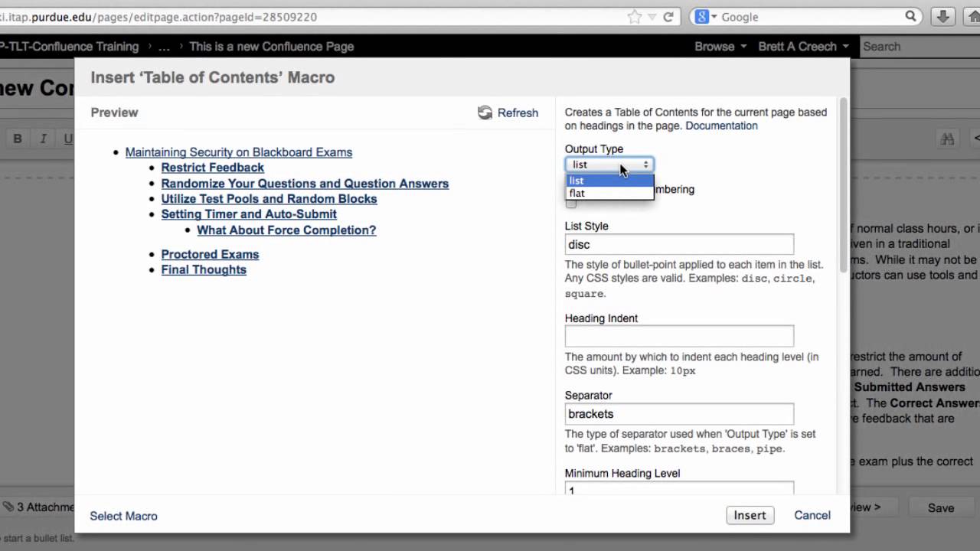Click the Italic formatting button
Viewport: 980px width, 551px height.
coord(44,139)
